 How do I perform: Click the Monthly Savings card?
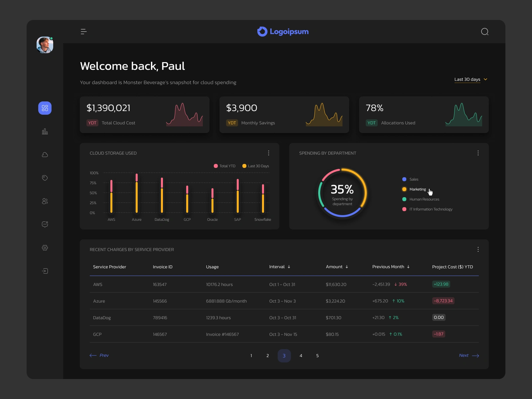[284, 115]
